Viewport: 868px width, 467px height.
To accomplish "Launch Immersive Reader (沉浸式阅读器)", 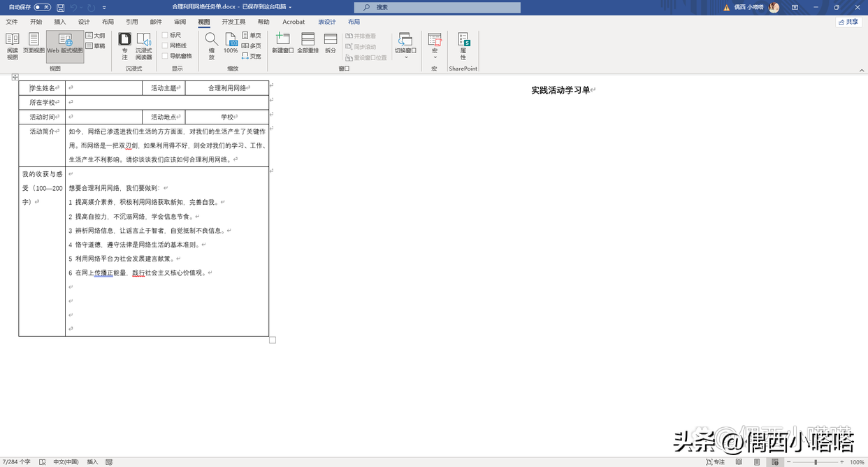I will 143,45.
